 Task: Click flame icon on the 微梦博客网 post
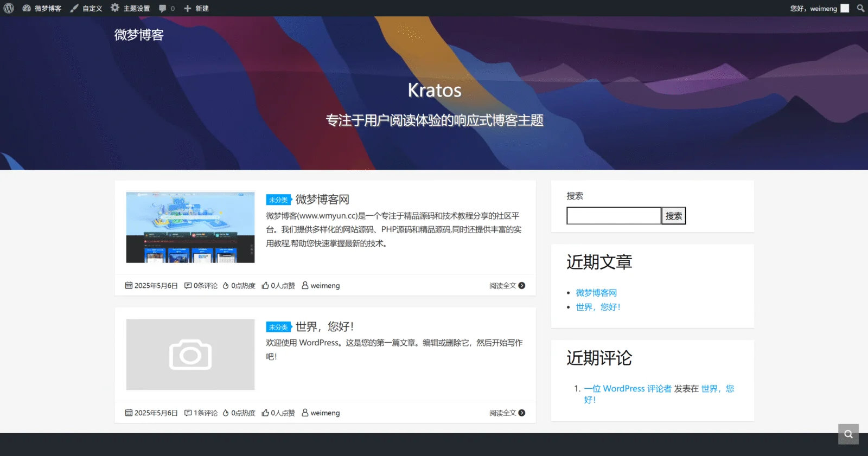[226, 285]
